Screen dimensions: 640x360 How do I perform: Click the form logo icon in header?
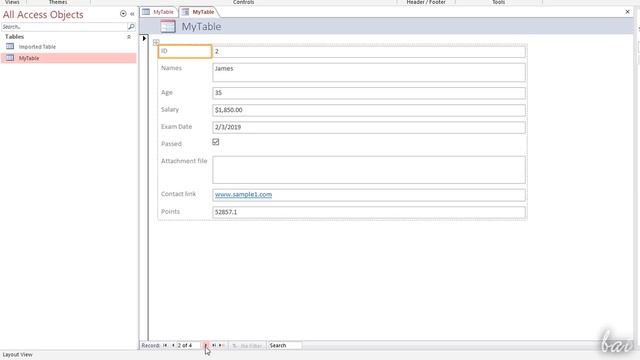point(168,27)
